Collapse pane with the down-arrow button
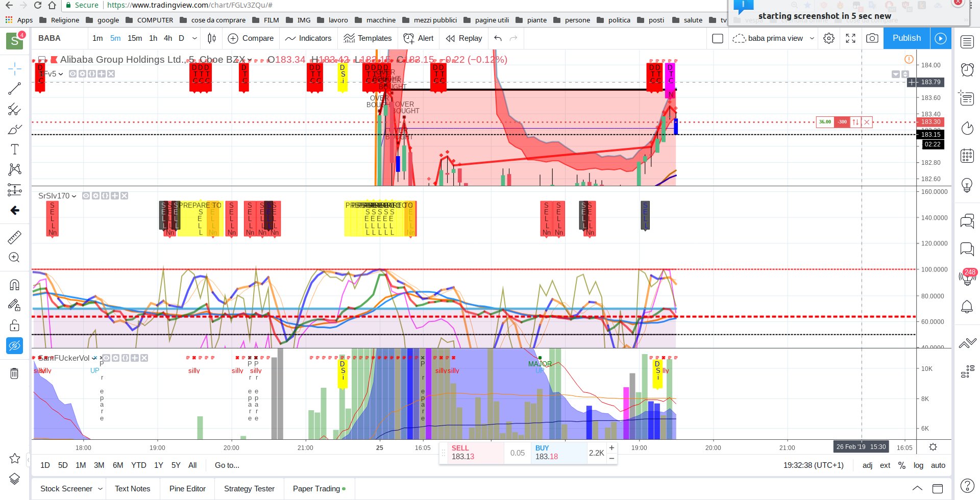 (x=896, y=74)
